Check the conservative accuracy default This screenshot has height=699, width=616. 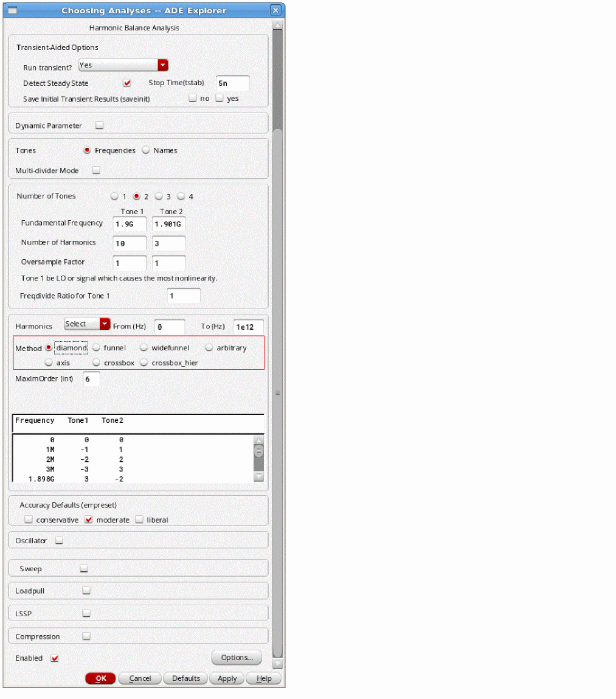pos(29,520)
